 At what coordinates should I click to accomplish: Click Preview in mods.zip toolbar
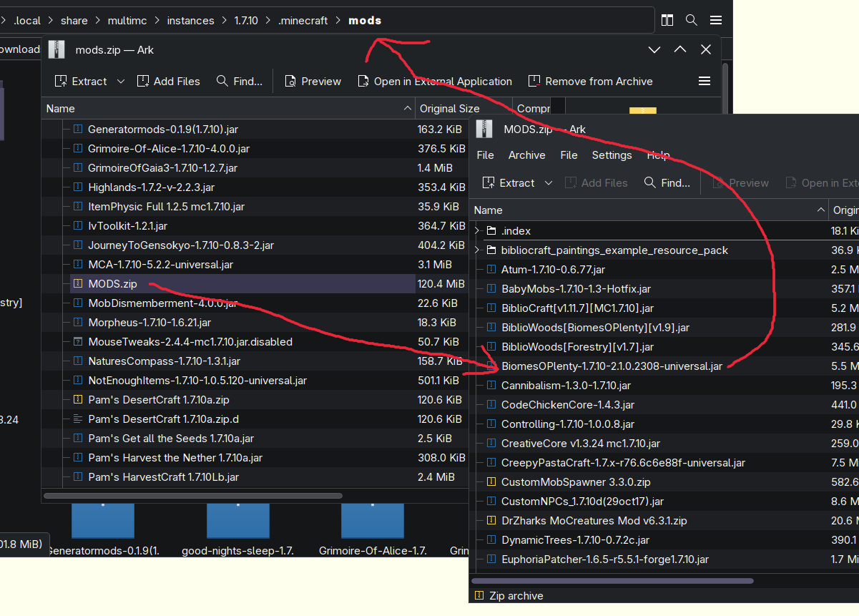point(313,82)
